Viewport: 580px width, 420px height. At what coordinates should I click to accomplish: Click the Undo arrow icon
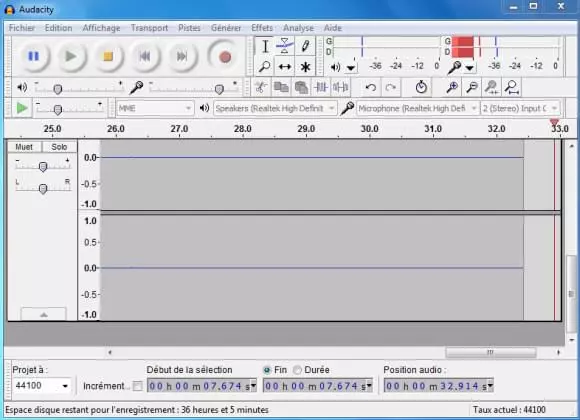point(370,88)
